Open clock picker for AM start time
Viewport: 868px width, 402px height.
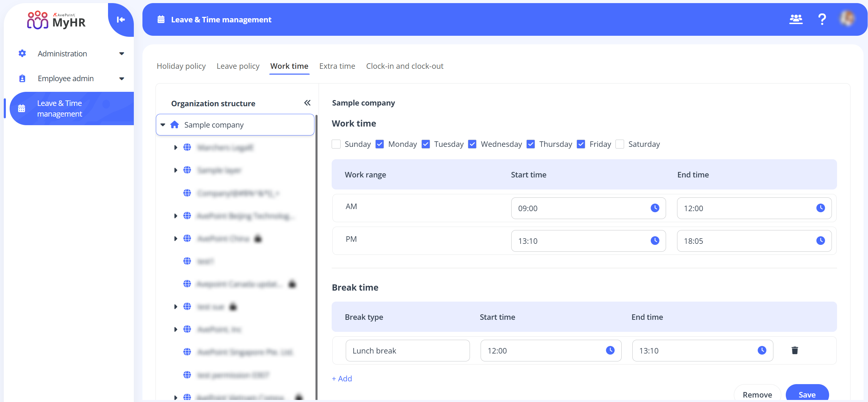coord(655,208)
